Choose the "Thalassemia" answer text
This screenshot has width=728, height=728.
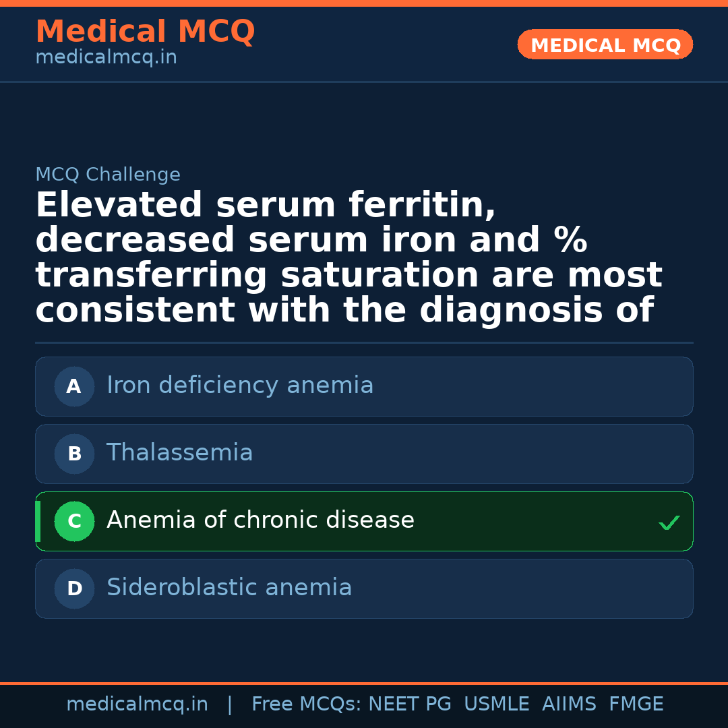(x=180, y=453)
